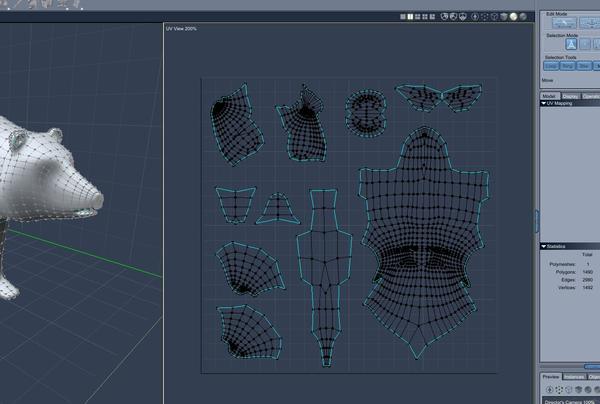The width and height of the screenshot is (600, 404).
Task: Choose the four-view grid layout icon
Action: coord(425,17)
